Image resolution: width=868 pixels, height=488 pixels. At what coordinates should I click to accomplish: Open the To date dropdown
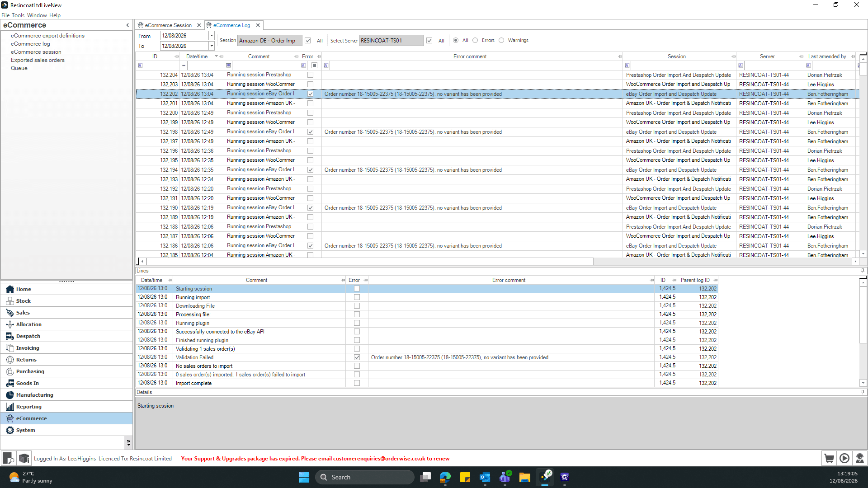click(x=211, y=46)
